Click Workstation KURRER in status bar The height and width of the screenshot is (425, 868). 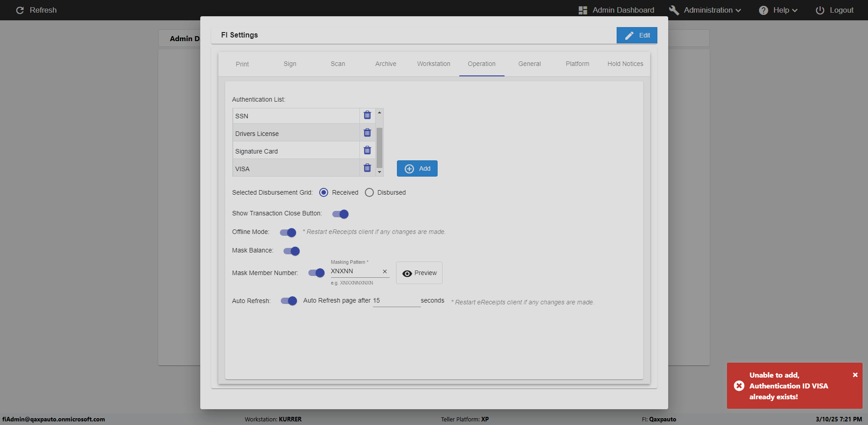pyautogui.click(x=273, y=419)
